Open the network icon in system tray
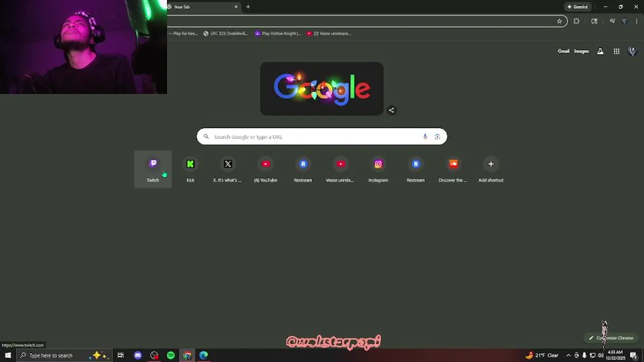Viewport: 644px width, 362px height. coord(593,355)
